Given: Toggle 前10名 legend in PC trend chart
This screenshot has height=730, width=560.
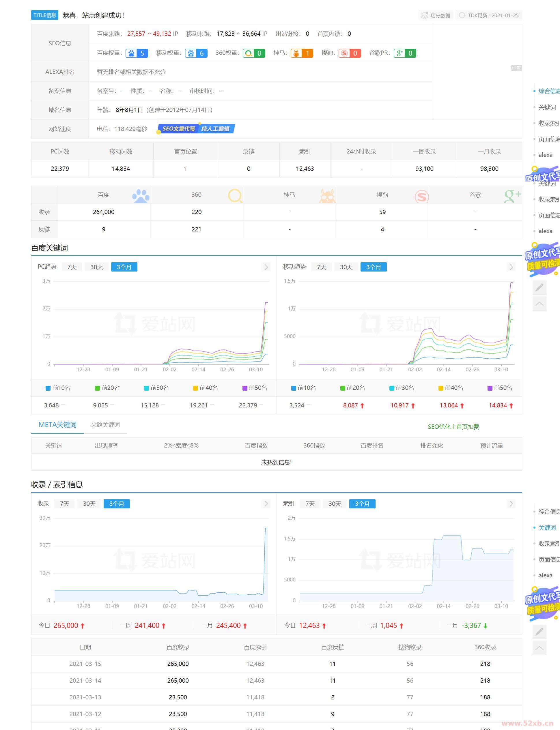Looking at the screenshot, I should (x=58, y=388).
